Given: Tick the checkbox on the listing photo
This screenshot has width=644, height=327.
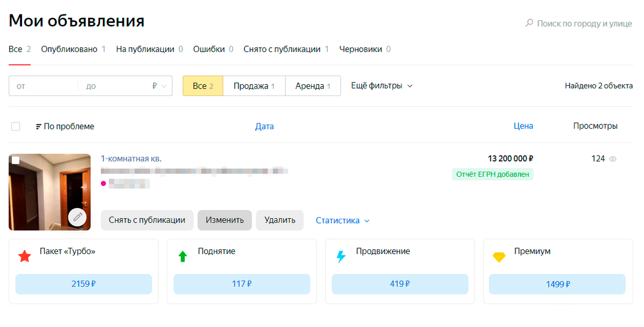Looking at the screenshot, I should coord(16,160).
